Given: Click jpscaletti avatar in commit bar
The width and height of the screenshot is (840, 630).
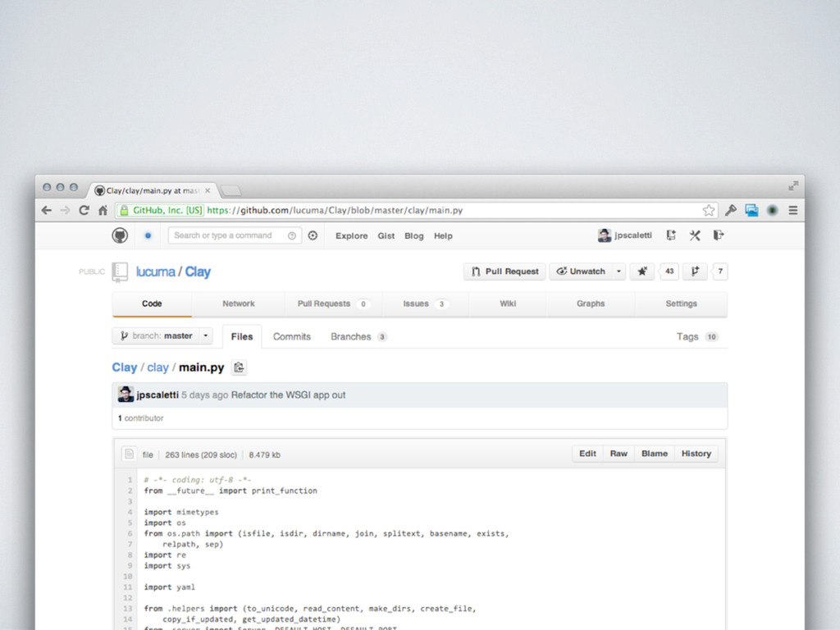Looking at the screenshot, I should click(x=126, y=395).
